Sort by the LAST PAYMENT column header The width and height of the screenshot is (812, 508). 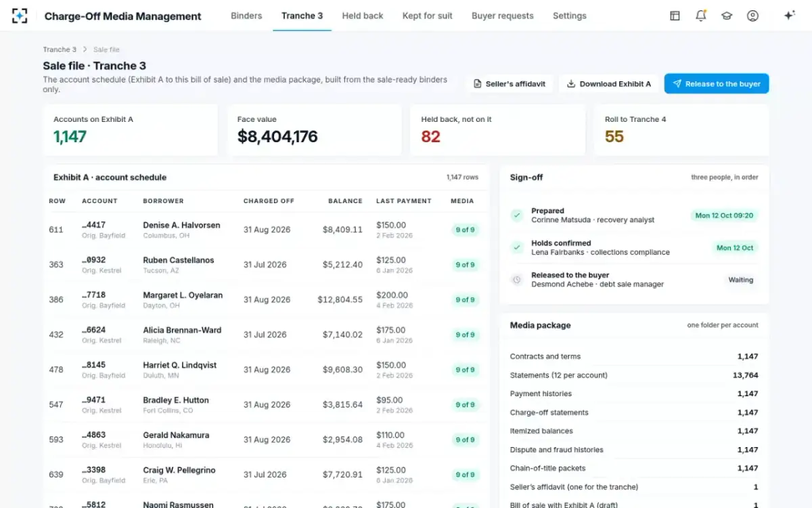[x=404, y=201]
